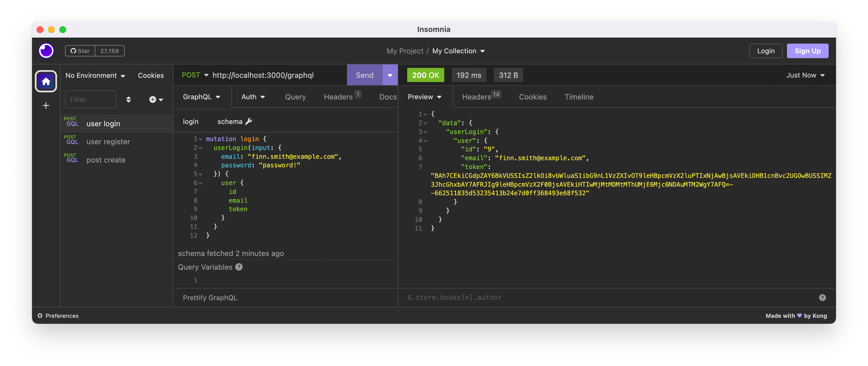Collapse the mutation login line fold arrow

pyautogui.click(x=201, y=139)
